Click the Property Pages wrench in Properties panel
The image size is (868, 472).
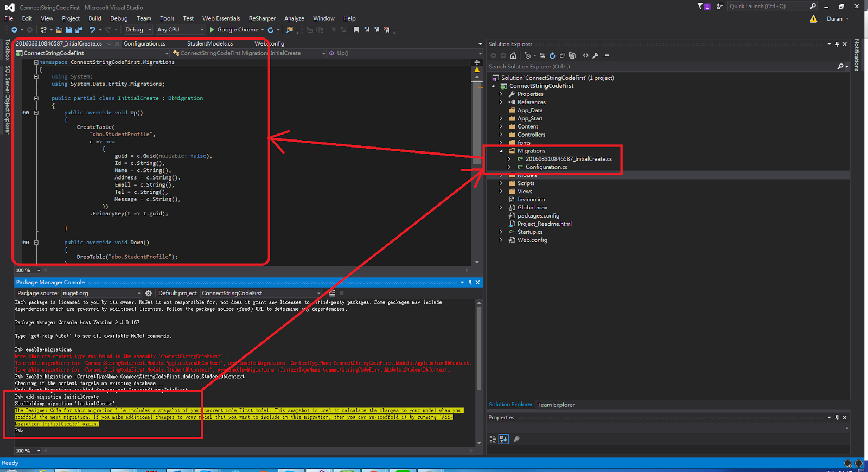pyautogui.click(x=516, y=439)
